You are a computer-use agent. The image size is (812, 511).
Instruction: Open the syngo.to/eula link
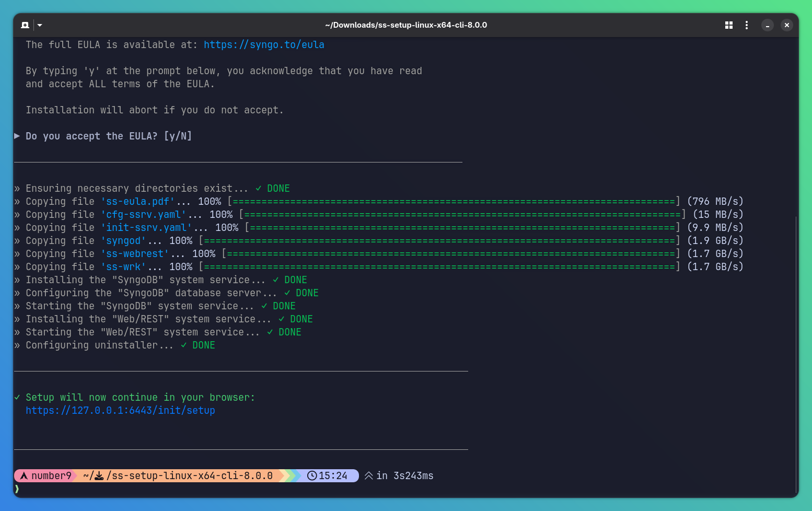264,45
